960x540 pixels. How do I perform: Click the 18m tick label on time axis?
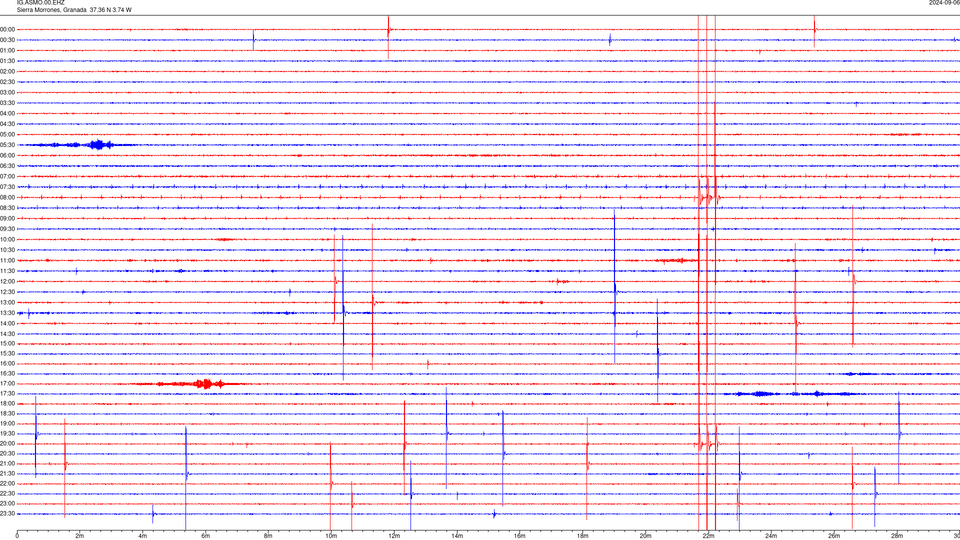582,536
